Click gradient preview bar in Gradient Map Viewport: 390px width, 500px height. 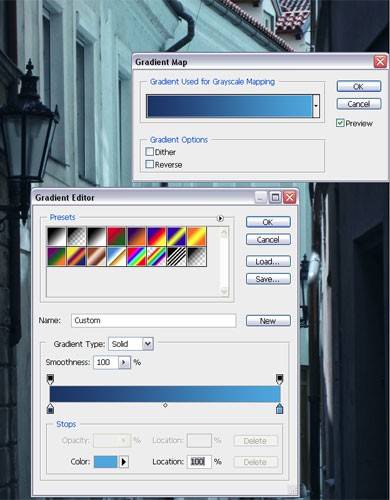pos(229,106)
